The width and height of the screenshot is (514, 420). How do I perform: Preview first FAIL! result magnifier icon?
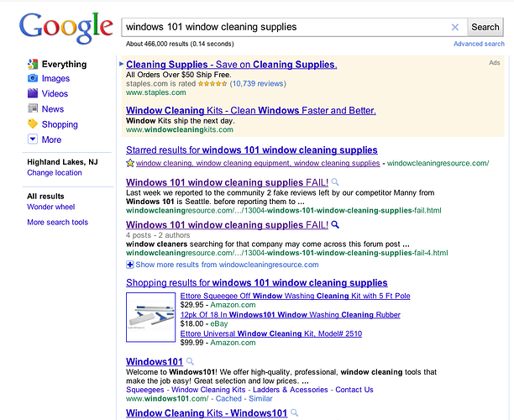click(x=335, y=181)
